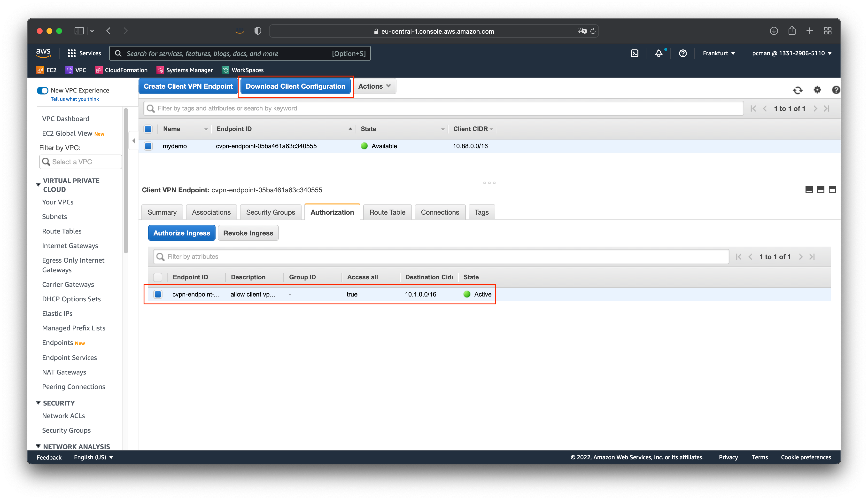Open the Frankfurt region selector
The height and width of the screenshot is (500, 868).
(719, 53)
